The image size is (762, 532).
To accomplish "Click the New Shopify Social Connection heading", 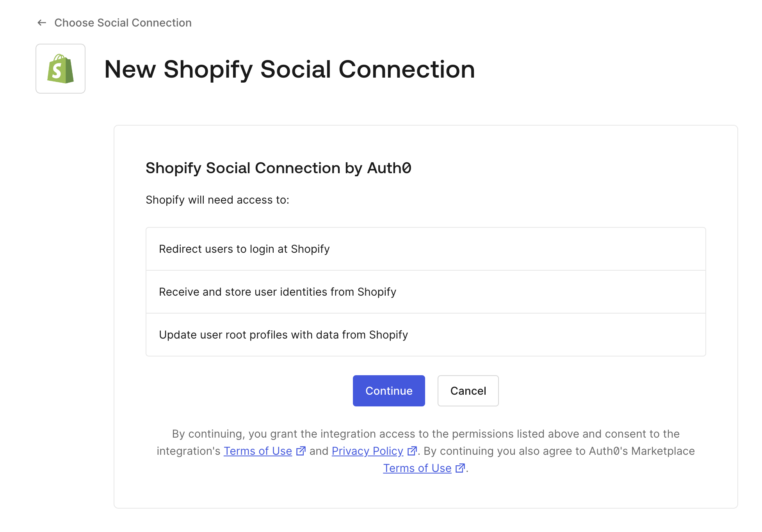I will [290, 69].
